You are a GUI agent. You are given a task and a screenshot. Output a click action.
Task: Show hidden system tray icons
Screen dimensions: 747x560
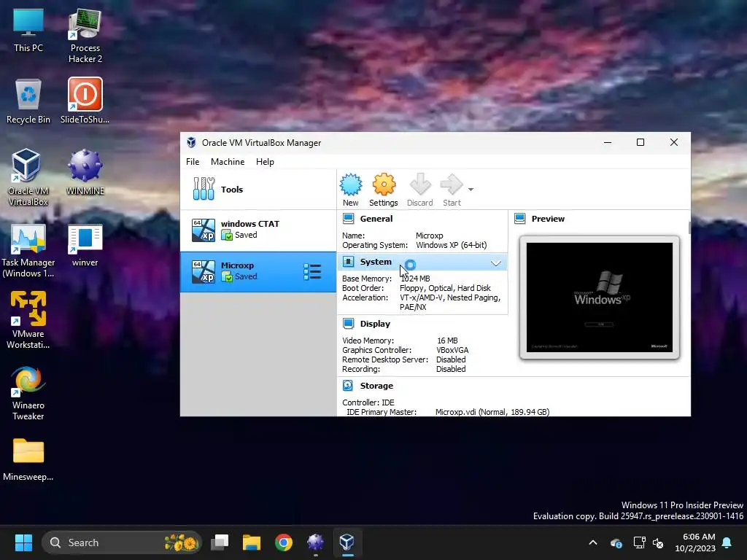tap(593, 542)
